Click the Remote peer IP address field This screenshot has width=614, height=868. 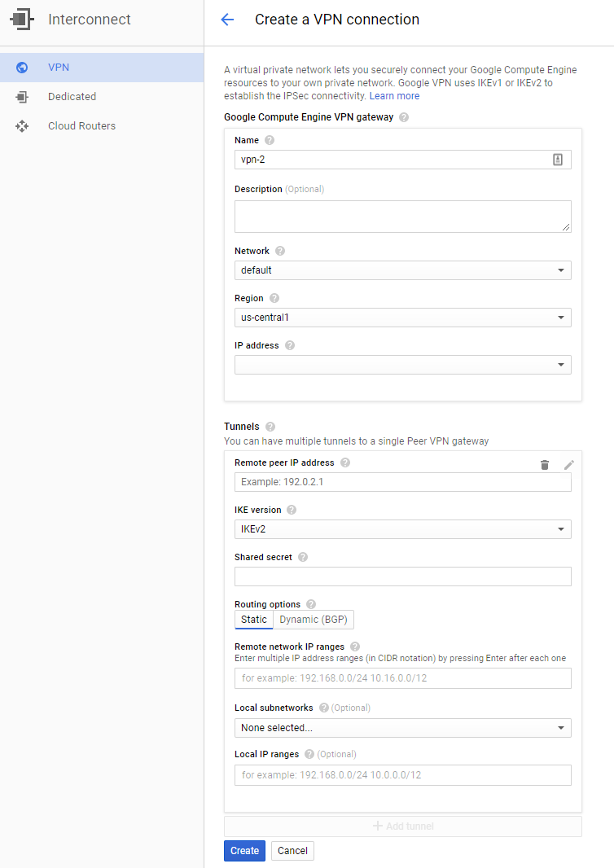point(403,482)
